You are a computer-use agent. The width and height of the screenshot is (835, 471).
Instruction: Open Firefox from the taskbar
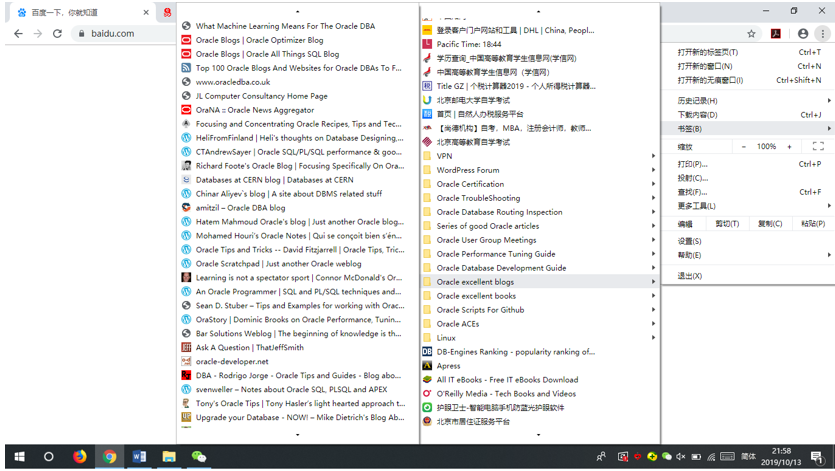[x=80, y=457]
